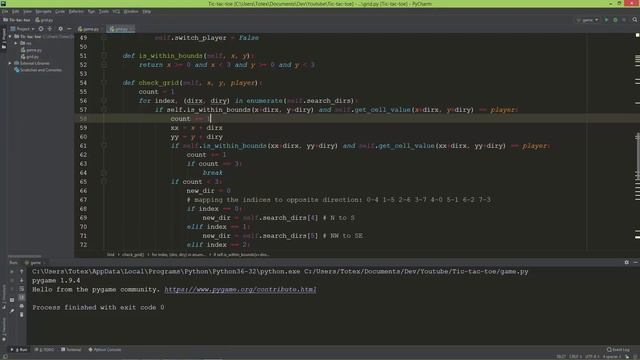Start debugging with the bug icon
The width and height of the screenshot is (640, 360).
[615, 20]
